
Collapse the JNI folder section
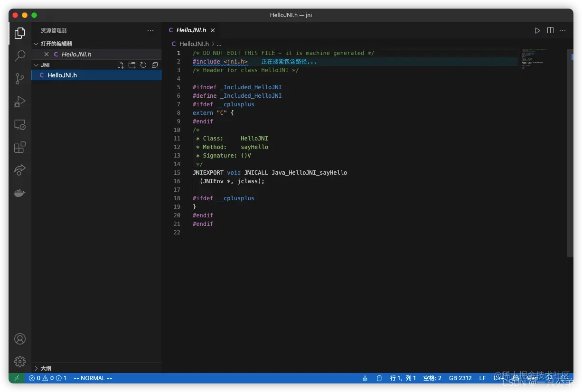(36, 65)
